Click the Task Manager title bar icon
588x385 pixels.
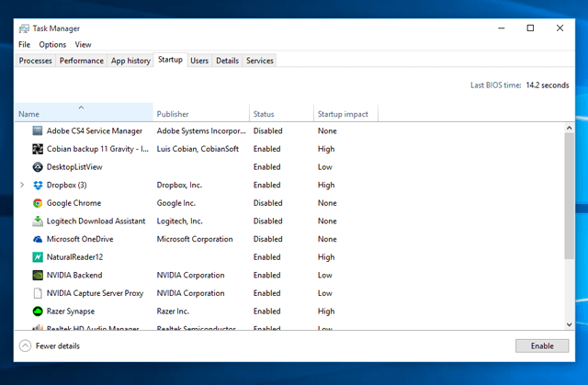tap(24, 28)
